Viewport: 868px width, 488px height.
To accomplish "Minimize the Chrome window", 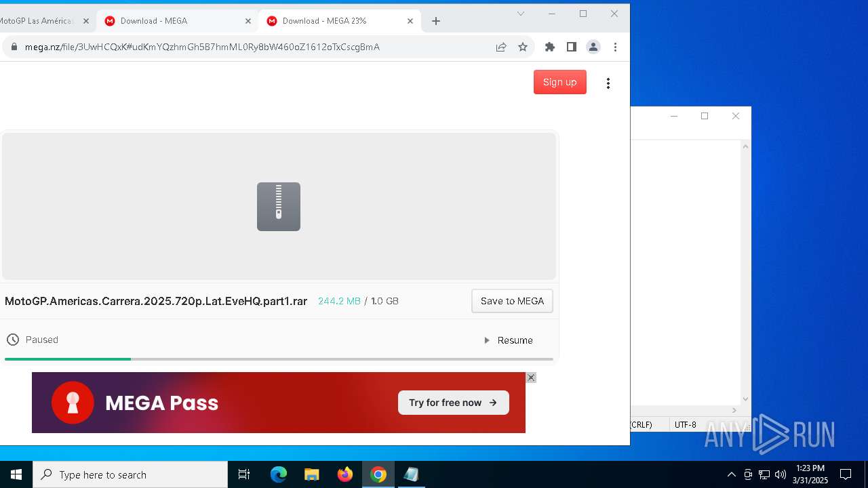I will (552, 14).
